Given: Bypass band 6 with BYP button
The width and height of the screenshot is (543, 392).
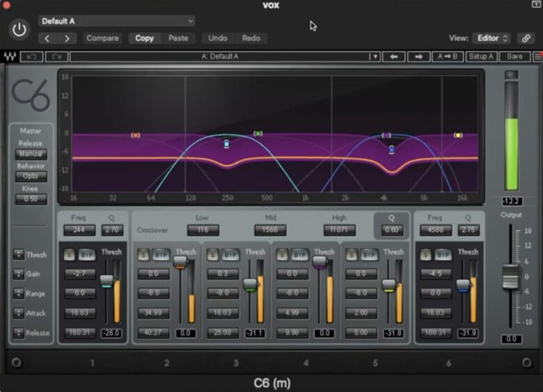Looking at the screenshot, I should pyautogui.click(x=443, y=255).
